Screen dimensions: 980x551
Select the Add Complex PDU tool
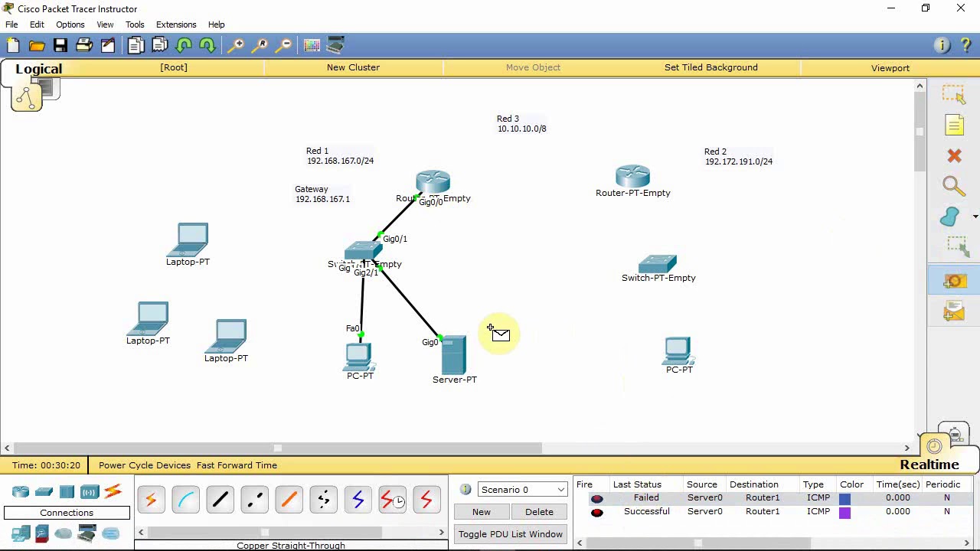coord(954,311)
